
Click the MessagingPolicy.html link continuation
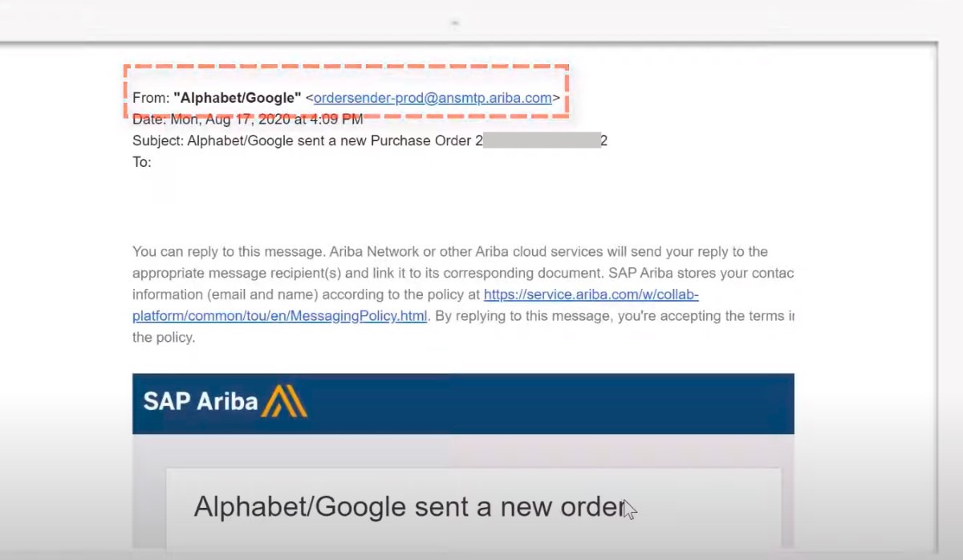click(279, 316)
